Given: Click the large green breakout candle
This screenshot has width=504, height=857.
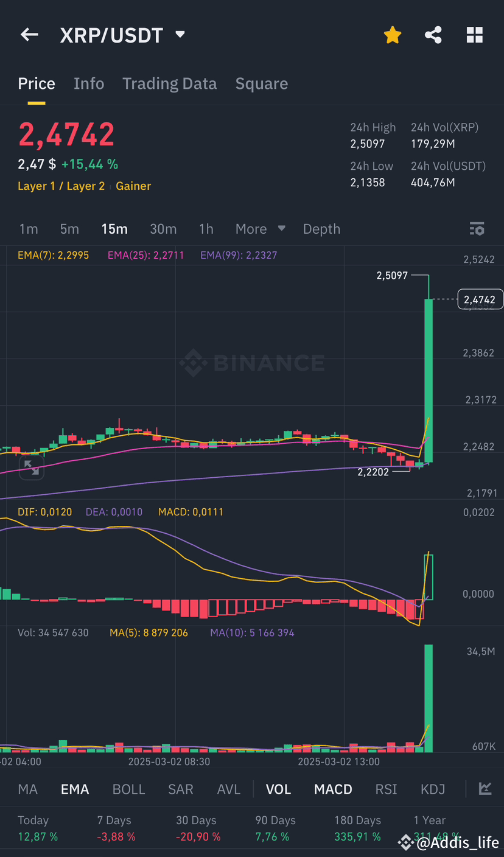Looking at the screenshot, I should [429, 380].
